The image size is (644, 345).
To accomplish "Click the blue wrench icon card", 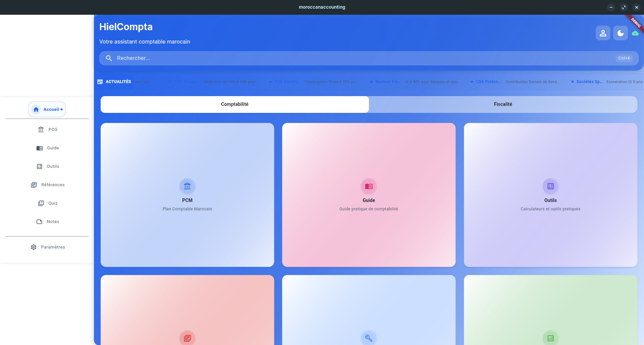I will 369,310.
